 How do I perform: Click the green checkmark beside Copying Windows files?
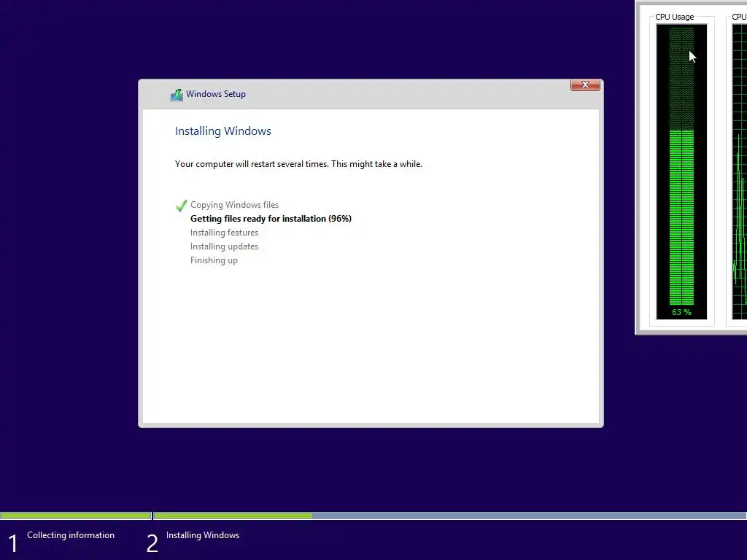click(x=182, y=206)
